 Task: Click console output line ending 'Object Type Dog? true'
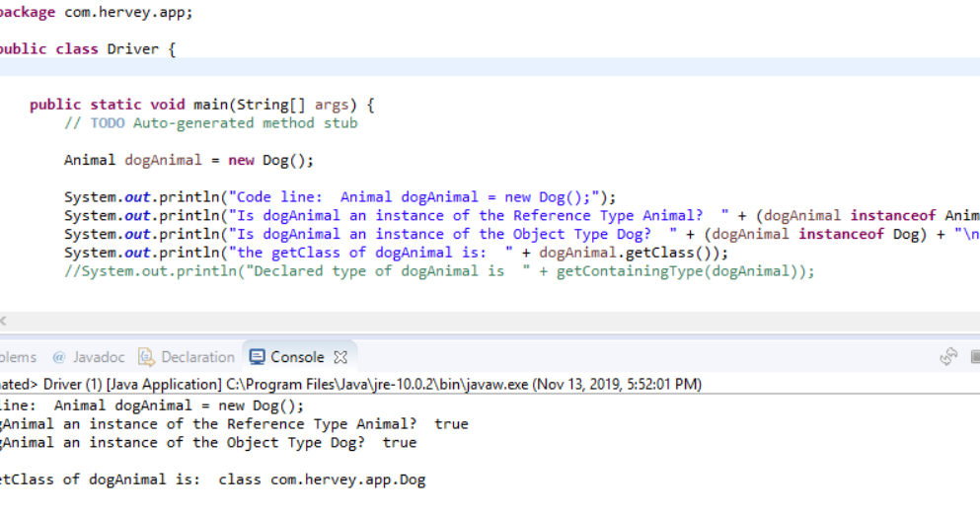click(x=208, y=443)
